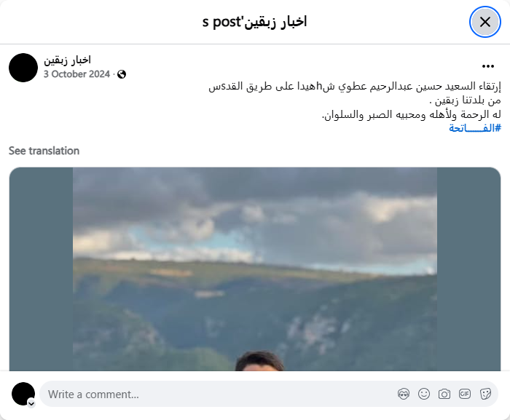Open the GIF picker in comment box
This screenshot has height=420, width=510.
pos(465,394)
